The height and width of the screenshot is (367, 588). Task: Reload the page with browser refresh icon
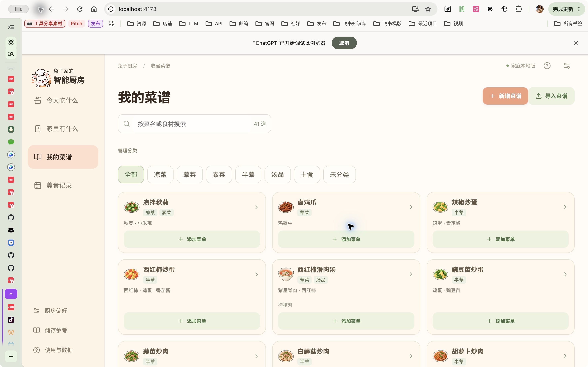(80, 9)
